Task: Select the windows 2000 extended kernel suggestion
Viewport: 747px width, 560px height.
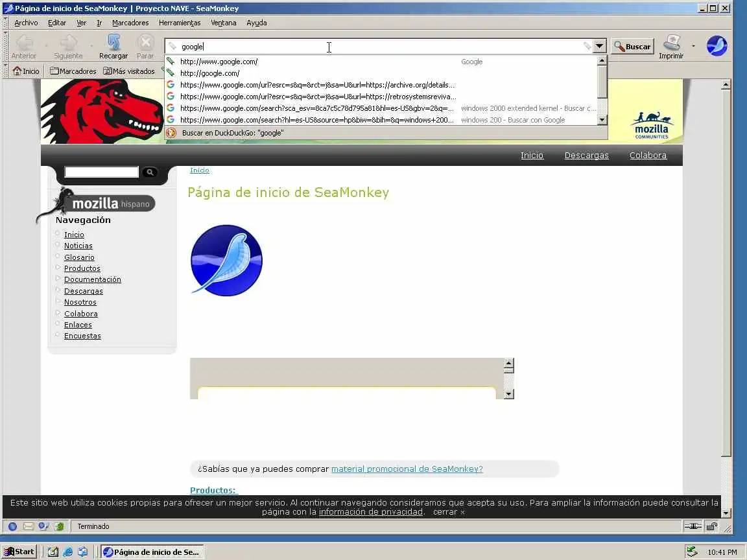Action: [x=381, y=108]
